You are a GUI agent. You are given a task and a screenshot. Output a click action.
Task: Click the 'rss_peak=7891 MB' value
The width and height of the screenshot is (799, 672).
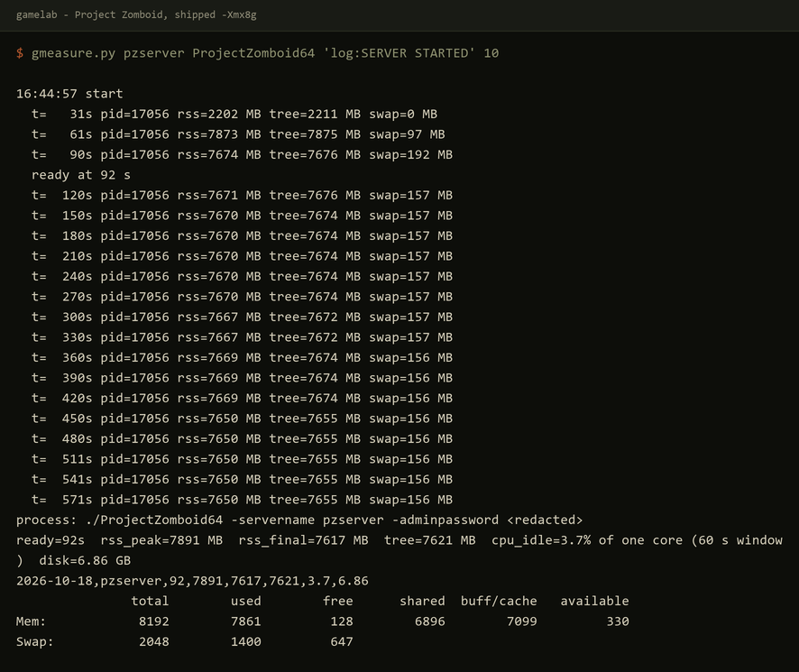(161, 540)
